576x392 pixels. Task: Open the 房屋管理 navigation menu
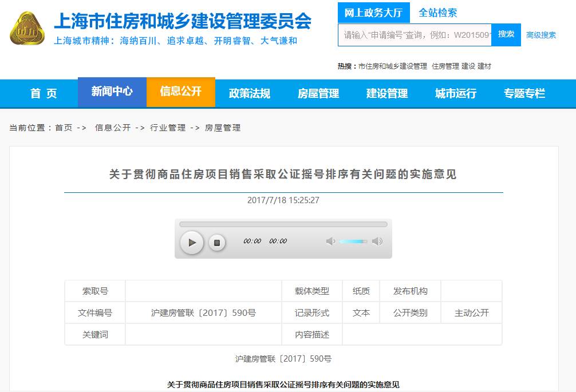[318, 93]
